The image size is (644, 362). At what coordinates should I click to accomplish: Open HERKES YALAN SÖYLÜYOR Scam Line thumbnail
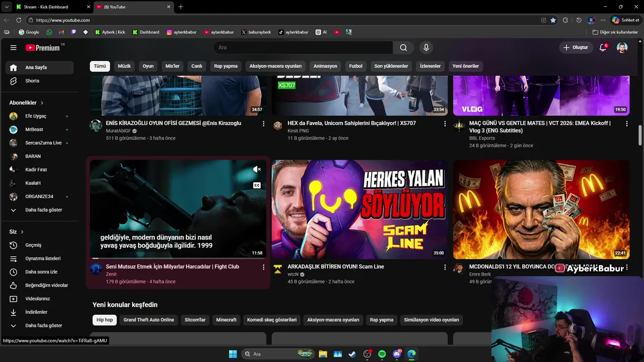coord(360,210)
